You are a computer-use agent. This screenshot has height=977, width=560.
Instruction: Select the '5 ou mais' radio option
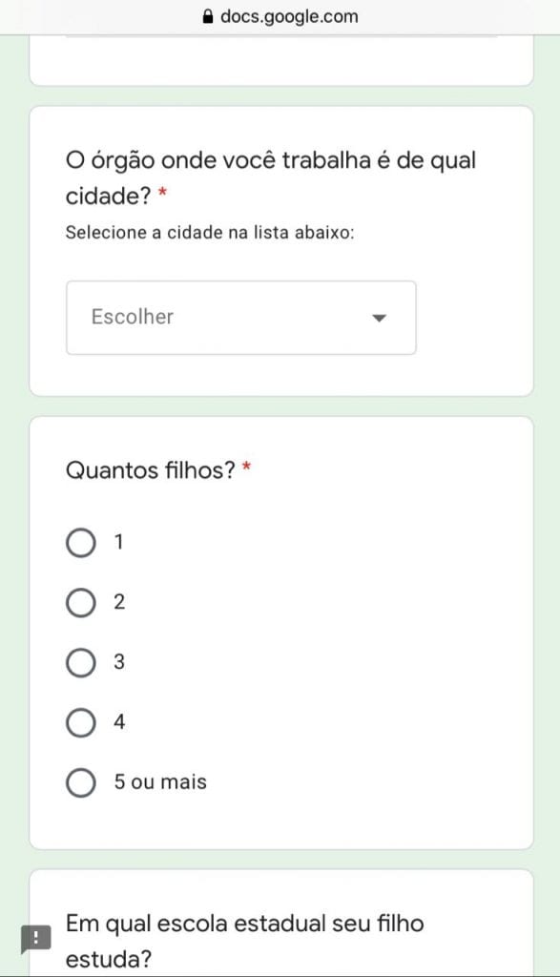tap(81, 782)
